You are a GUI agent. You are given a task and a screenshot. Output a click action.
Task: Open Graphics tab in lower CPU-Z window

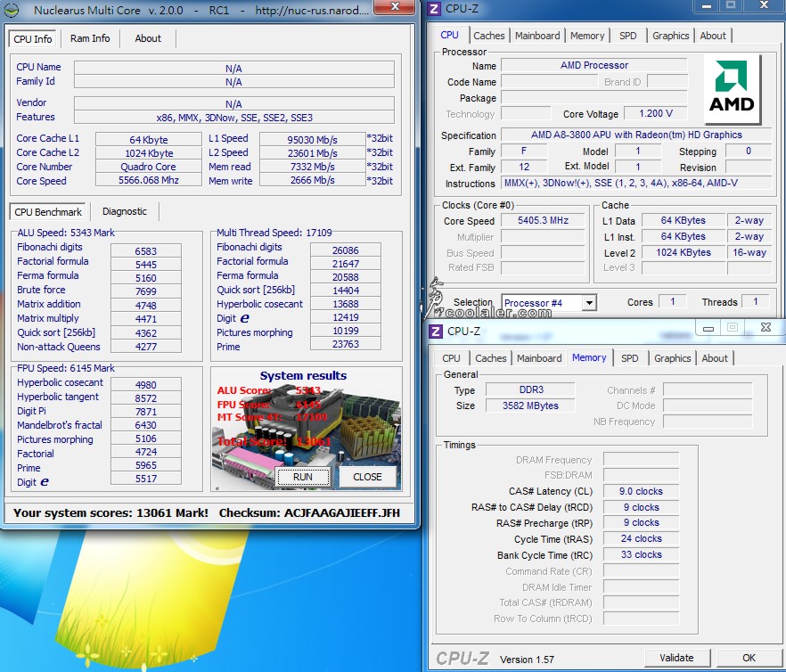[x=673, y=358]
